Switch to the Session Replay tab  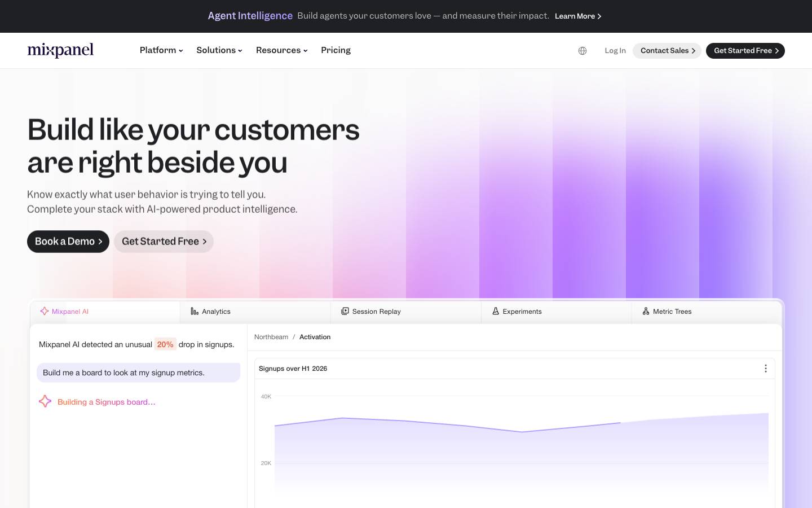point(406,312)
